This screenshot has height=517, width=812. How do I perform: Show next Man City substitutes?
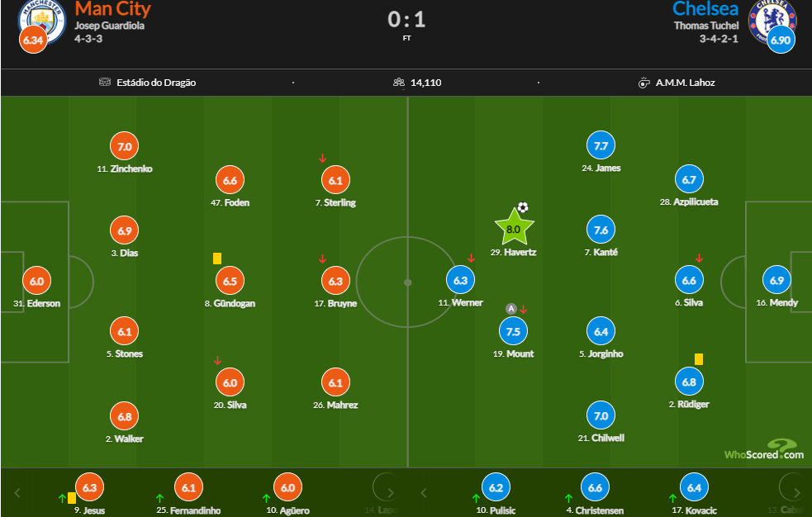click(391, 492)
